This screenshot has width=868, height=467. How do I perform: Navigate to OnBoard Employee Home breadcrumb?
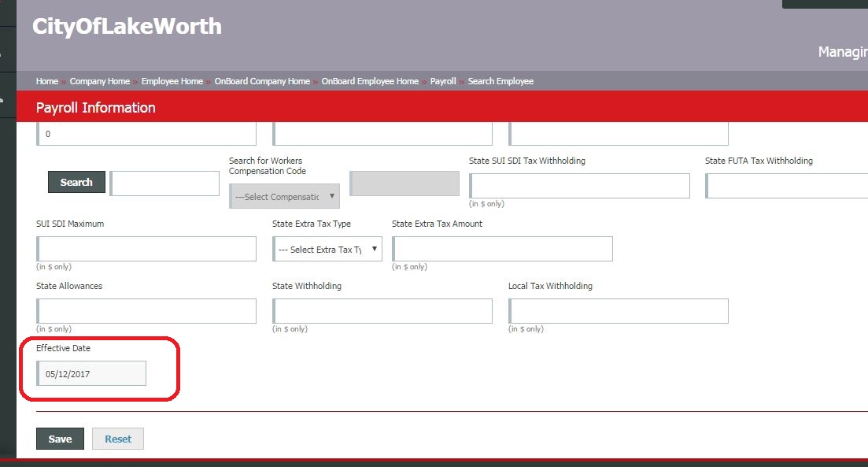coord(370,81)
